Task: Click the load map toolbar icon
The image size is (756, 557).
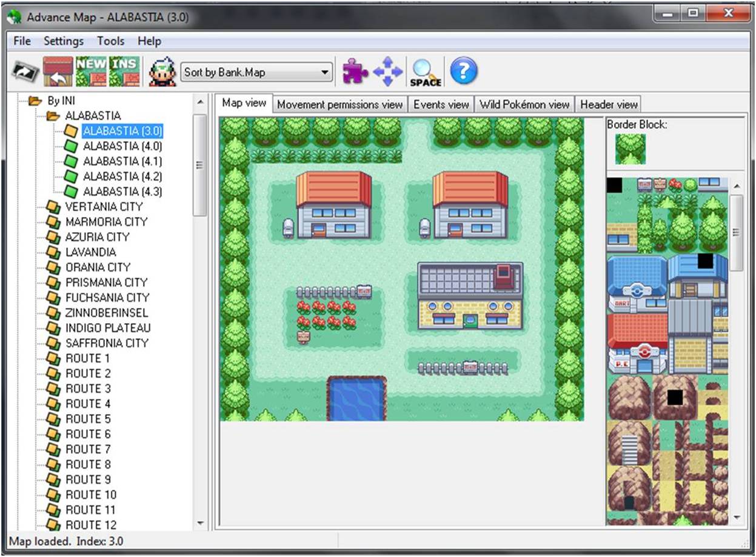Action: [58, 72]
